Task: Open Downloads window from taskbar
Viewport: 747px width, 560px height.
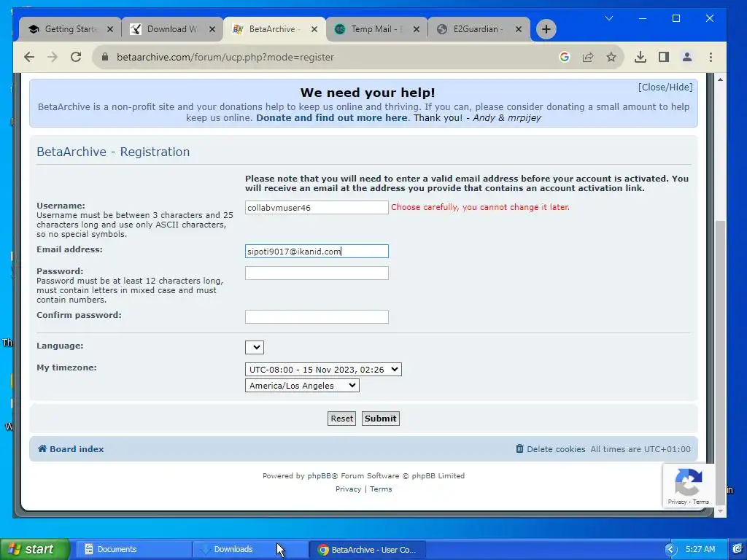Action: 250,550
